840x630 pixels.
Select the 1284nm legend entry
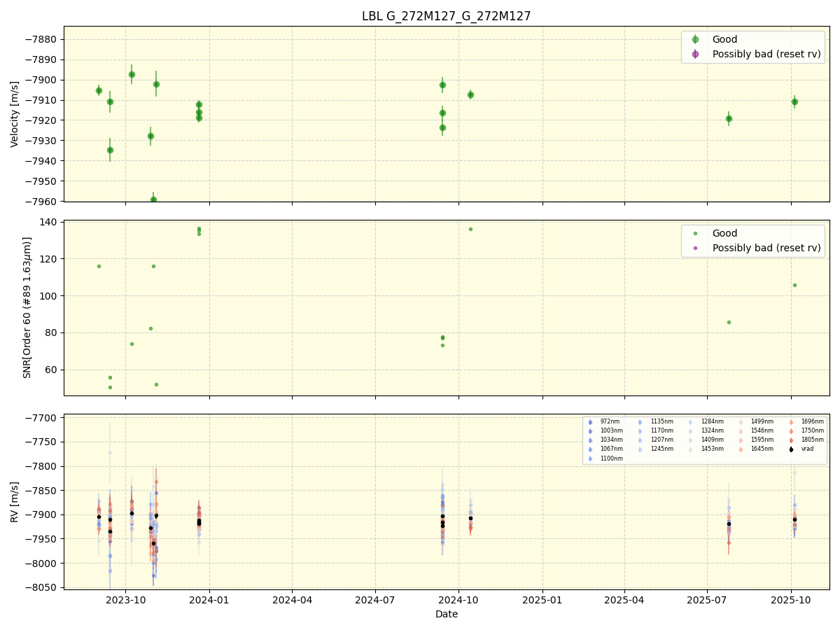713,421
